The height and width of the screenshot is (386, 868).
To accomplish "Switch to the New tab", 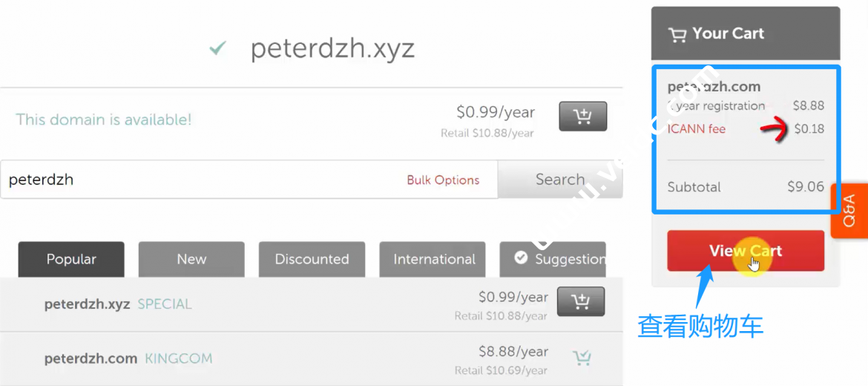I will click(x=191, y=259).
